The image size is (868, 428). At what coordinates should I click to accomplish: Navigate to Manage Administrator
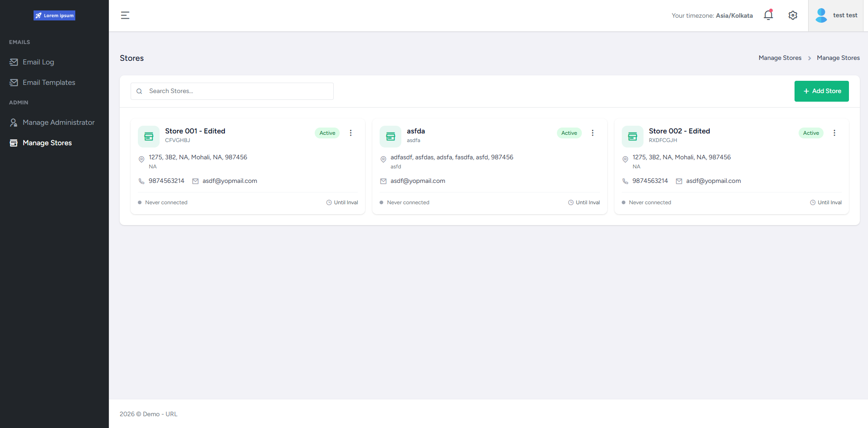[x=59, y=123]
